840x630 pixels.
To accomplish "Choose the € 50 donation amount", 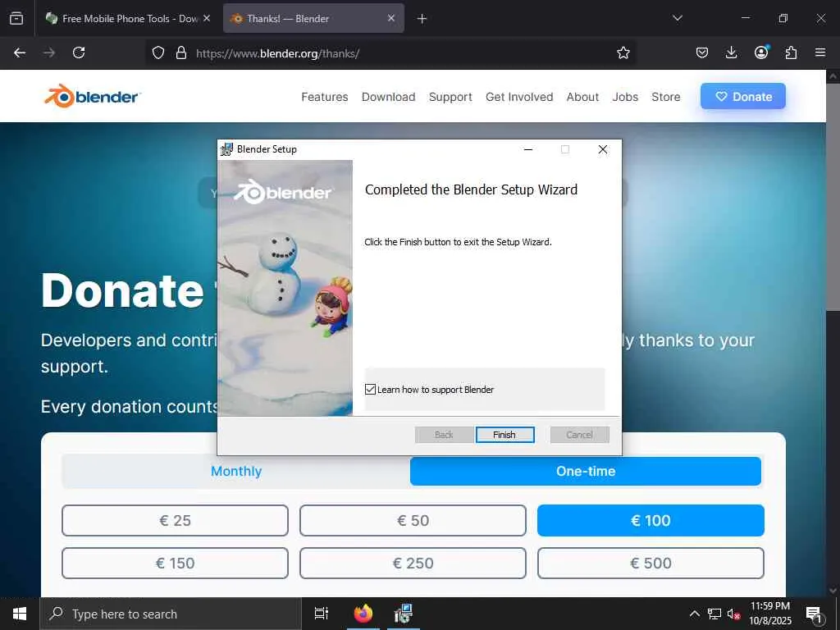I will coord(413,520).
